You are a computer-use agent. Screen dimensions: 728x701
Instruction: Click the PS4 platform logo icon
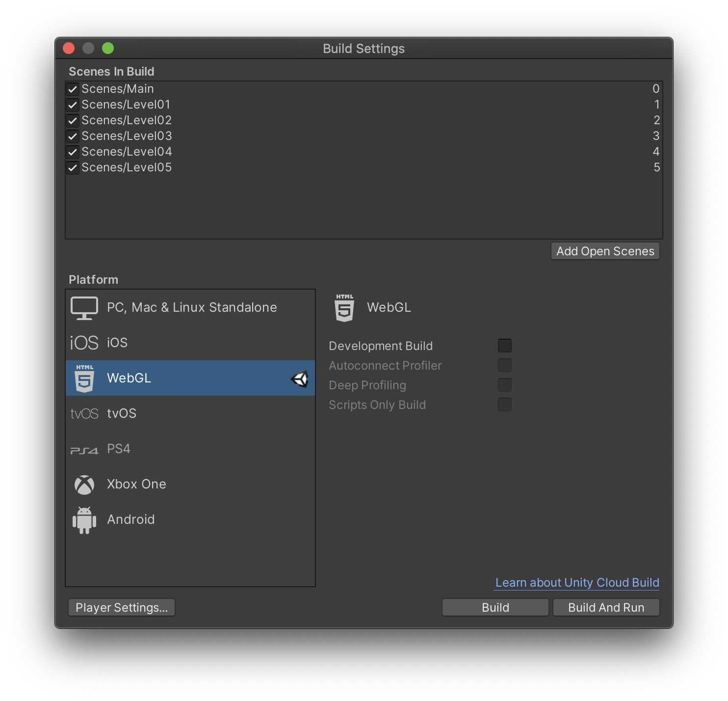(84, 450)
